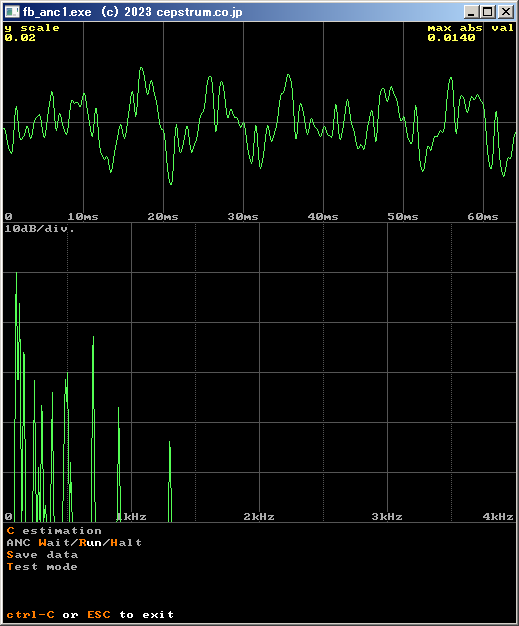Viewport: 519px width, 626px height.
Task: Click the 1kHz frequency axis label
Action: 132,517
